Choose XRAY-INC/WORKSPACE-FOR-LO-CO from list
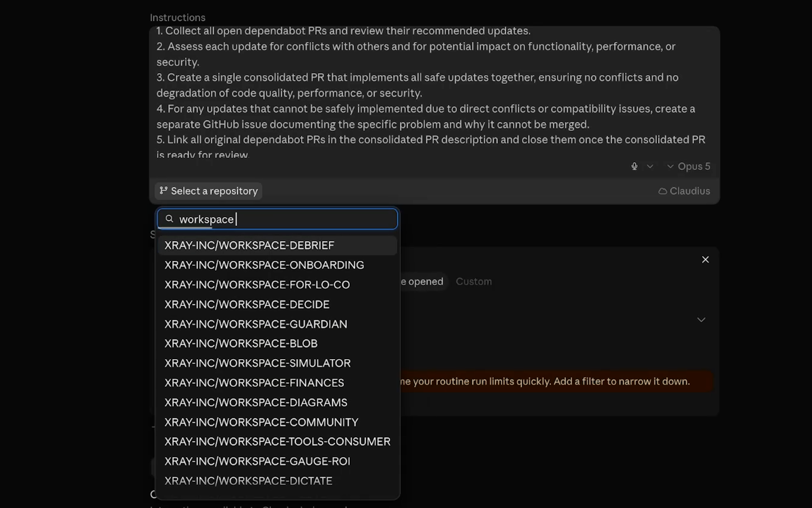Viewport: 812px width, 508px height. click(277, 285)
